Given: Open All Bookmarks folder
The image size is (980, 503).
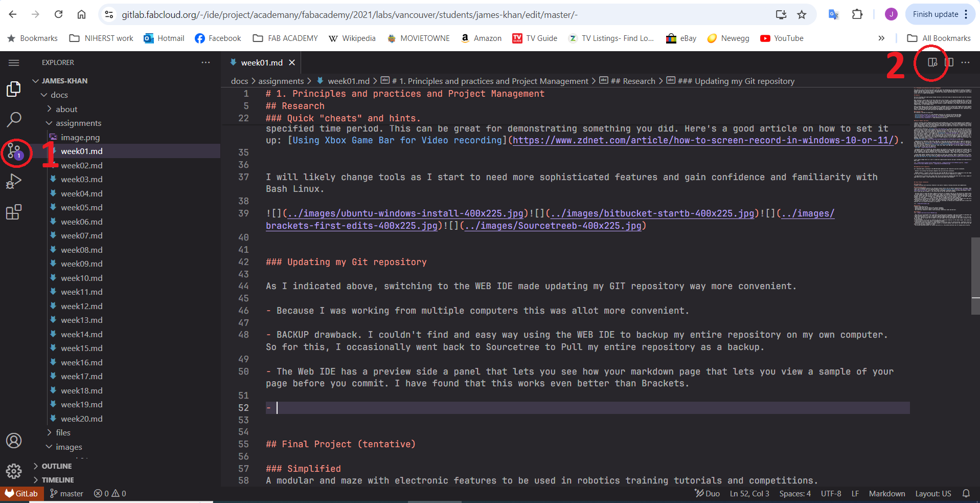Looking at the screenshot, I should pyautogui.click(x=939, y=38).
